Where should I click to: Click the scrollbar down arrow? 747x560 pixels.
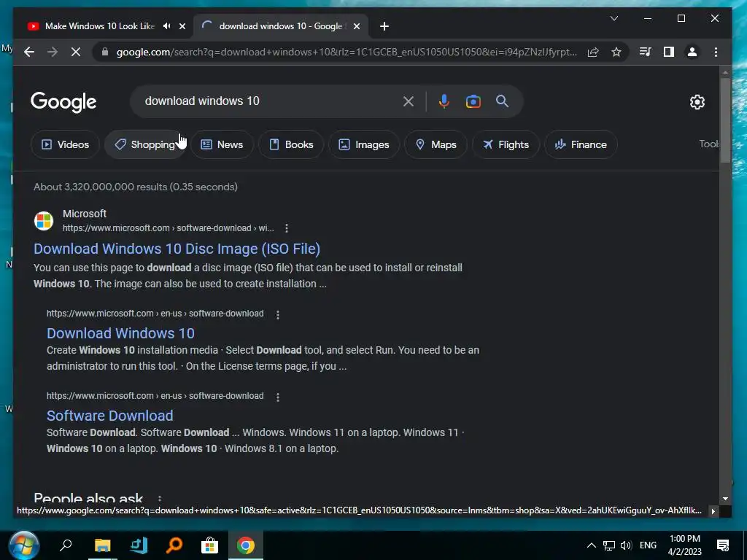point(725,499)
